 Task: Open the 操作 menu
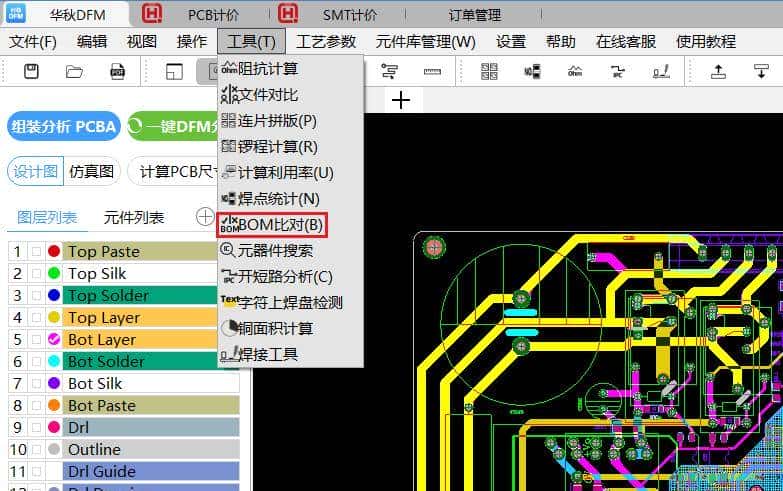[x=192, y=41]
